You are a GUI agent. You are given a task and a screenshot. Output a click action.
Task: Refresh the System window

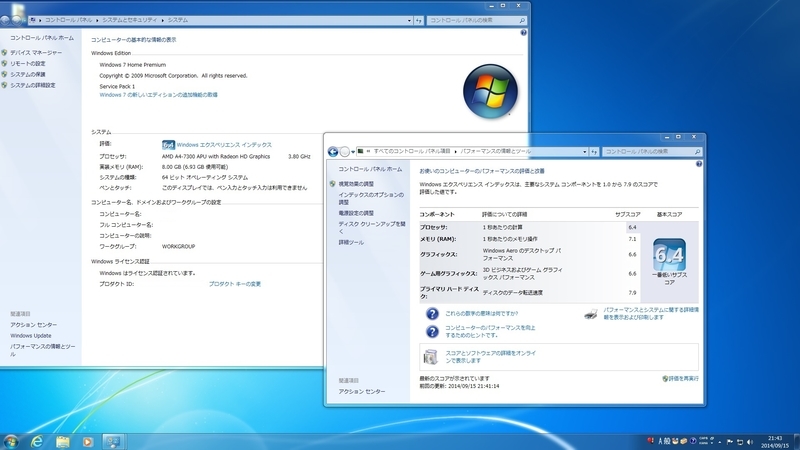coord(419,20)
